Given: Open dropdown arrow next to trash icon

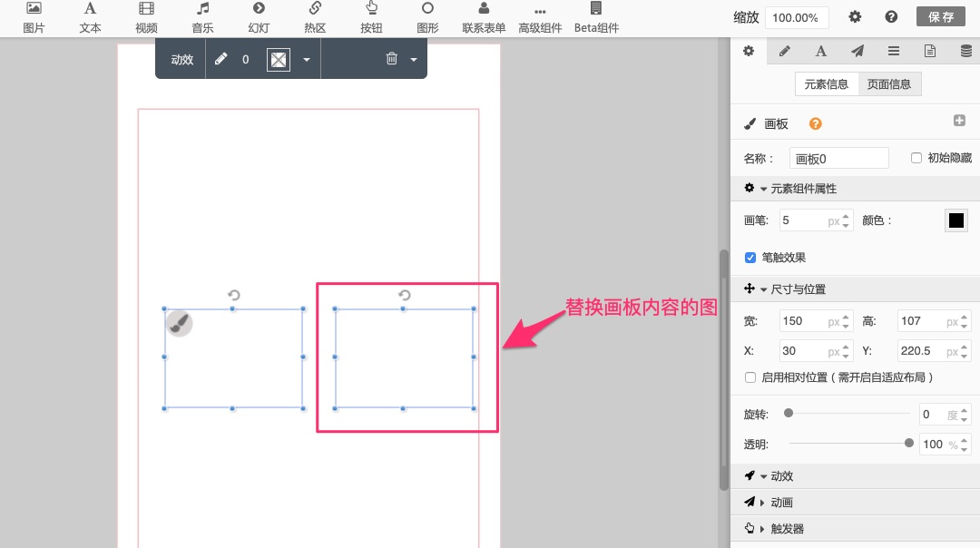Looking at the screenshot, I should [x=414, y=60].
